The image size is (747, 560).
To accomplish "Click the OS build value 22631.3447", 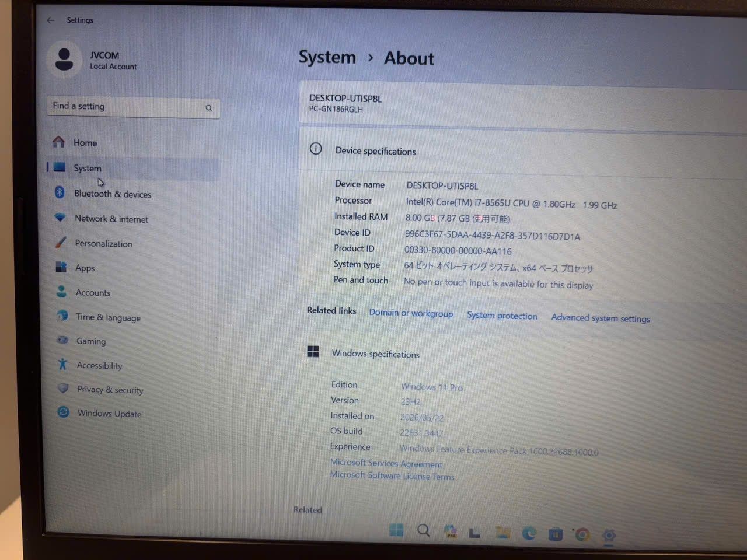I will tap(421, 433).
